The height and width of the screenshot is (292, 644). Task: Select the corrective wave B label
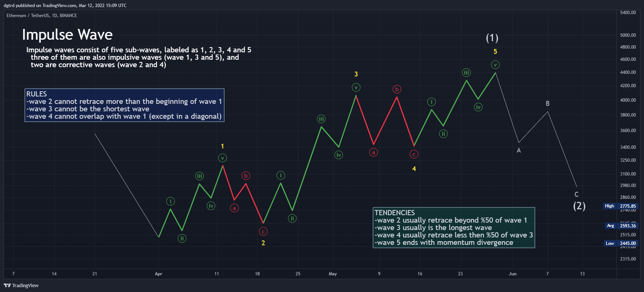(x=547, y=104)
